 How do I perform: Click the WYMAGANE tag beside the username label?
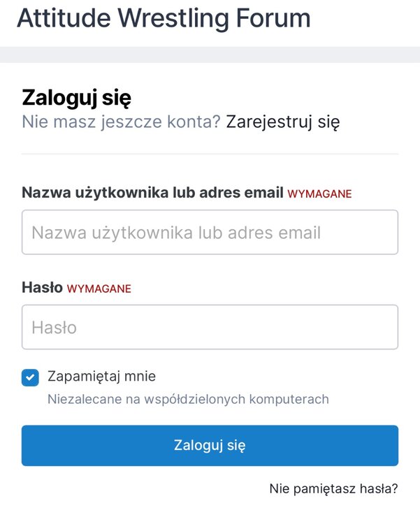[319, 194]
